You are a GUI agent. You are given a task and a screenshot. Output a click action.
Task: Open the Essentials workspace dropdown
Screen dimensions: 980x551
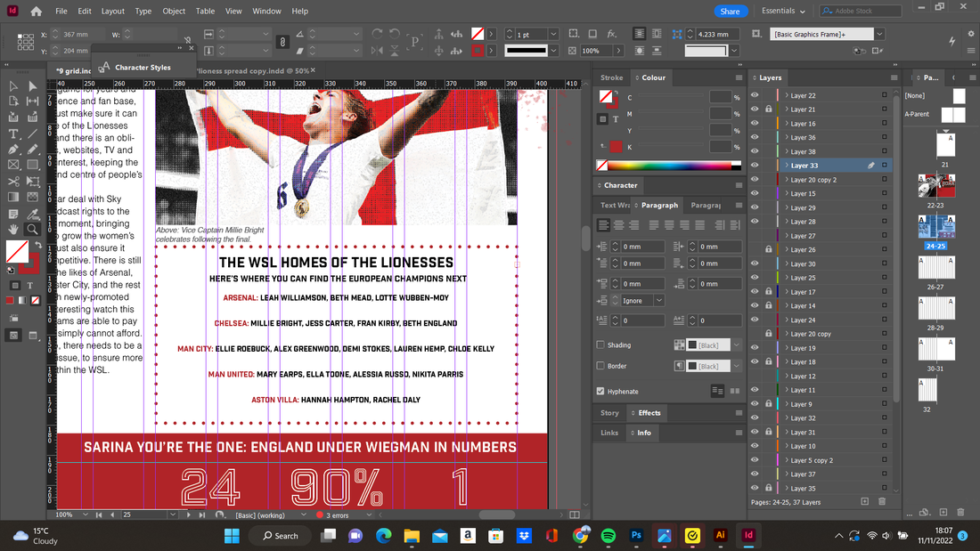[x=783, y=12]
